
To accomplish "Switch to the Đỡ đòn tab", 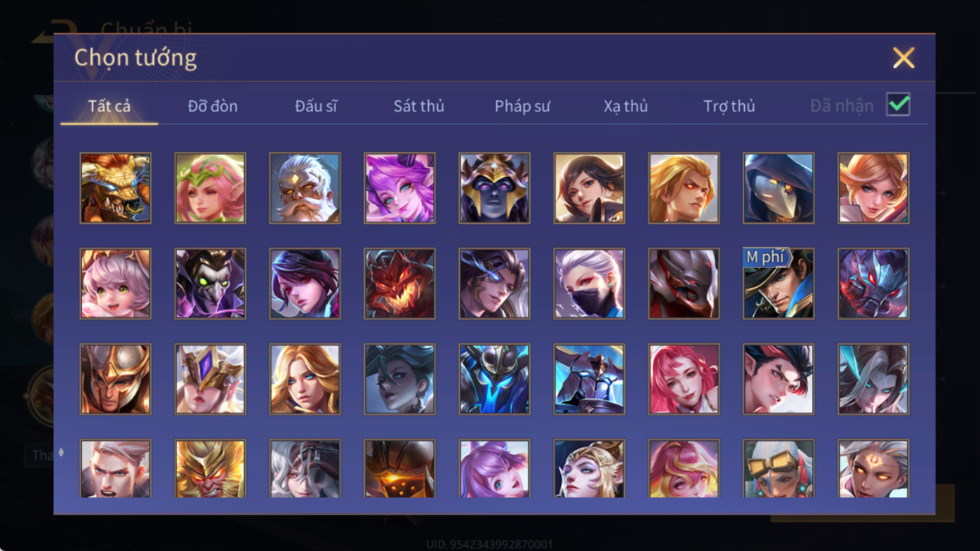I will tap(213, 106).
